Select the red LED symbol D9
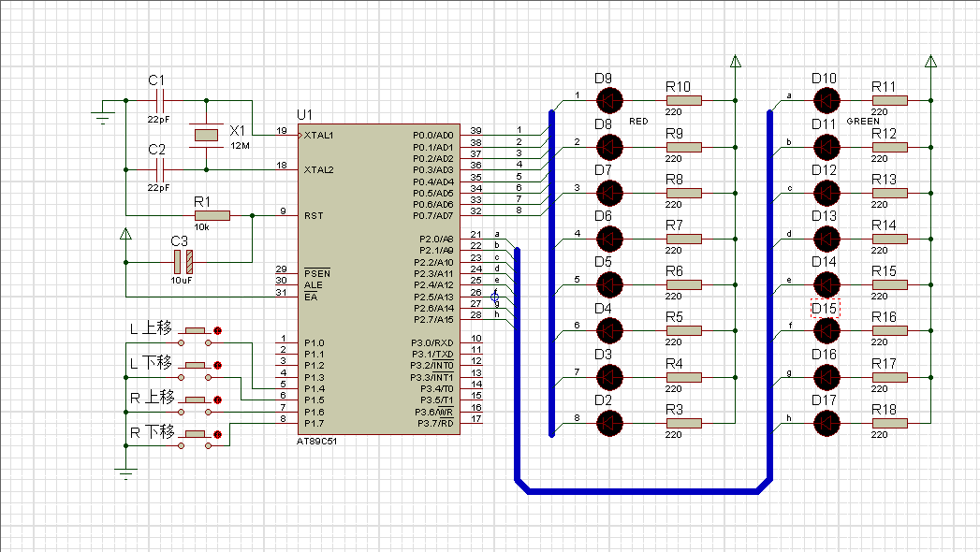Viewport: 980px width, 552px height. (609, 100)
